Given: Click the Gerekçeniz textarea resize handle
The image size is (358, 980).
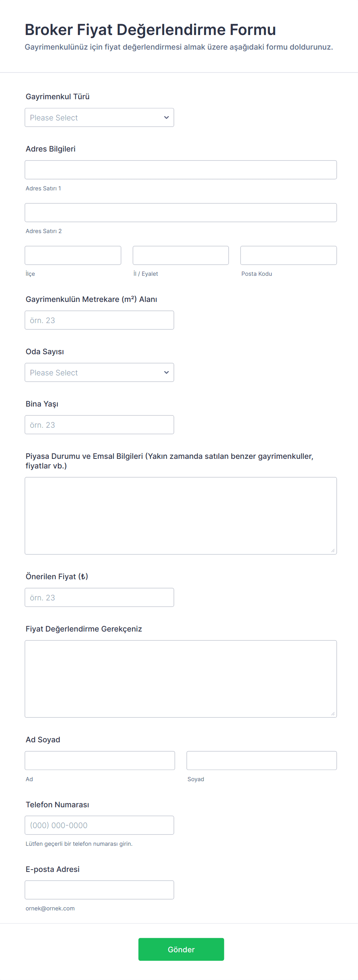Looking at the screenshot, I should 333,713.
